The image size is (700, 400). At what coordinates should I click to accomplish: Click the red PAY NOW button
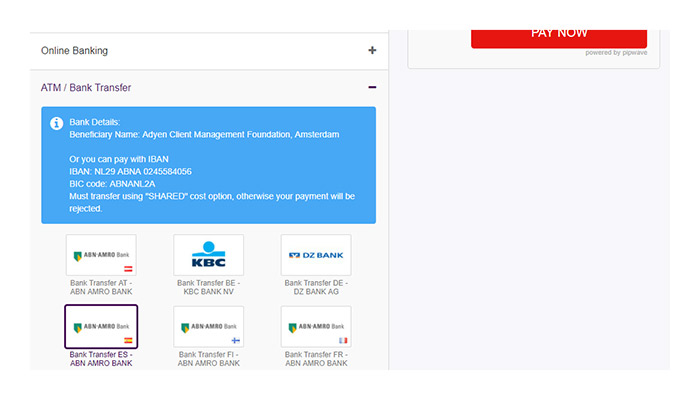click(x=559, y=38)
